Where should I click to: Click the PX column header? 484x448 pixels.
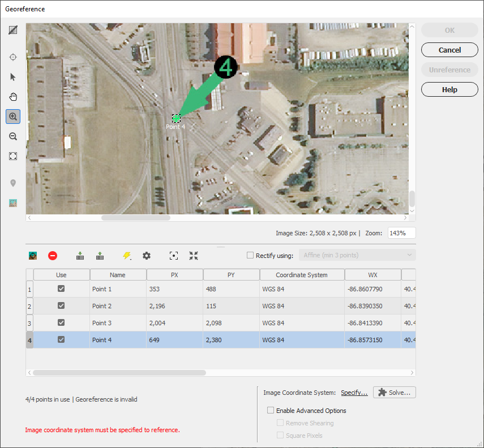click(x=175, y=275)
